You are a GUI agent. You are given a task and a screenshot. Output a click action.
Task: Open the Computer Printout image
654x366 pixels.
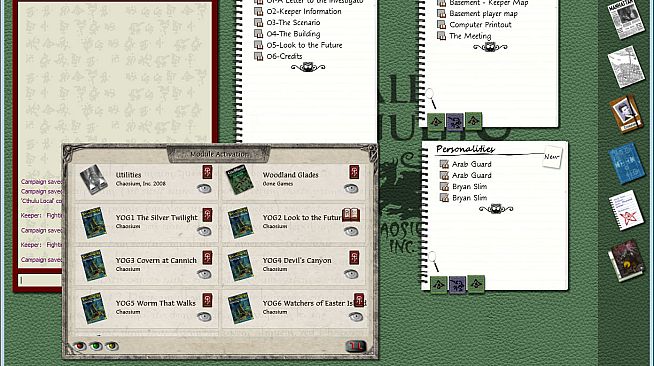[480, 25]
